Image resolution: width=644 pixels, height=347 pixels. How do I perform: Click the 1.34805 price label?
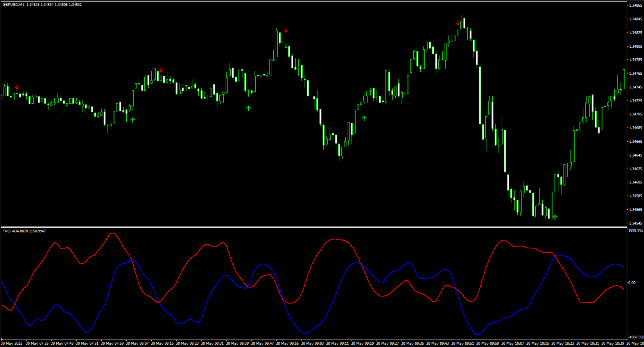(x=635, y=47)
